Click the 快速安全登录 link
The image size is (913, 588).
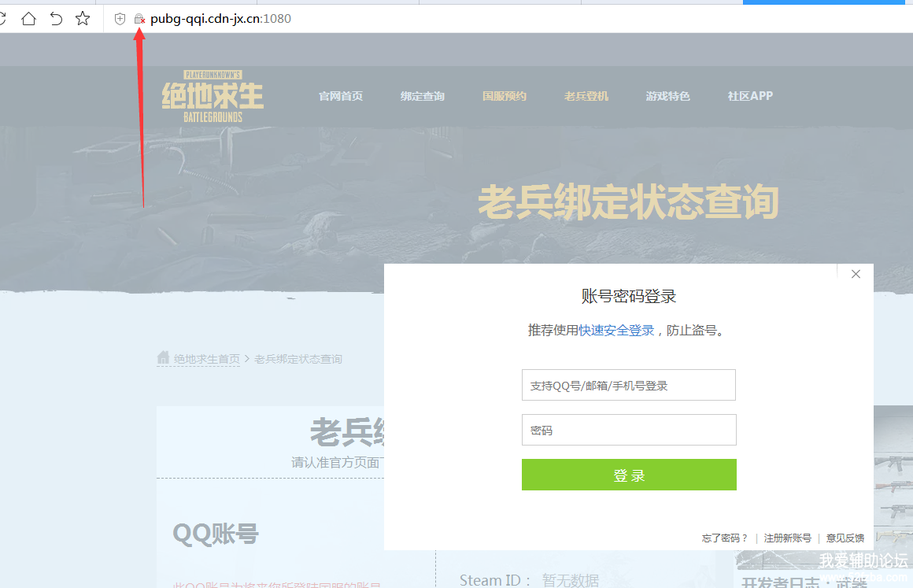(616, 331)
